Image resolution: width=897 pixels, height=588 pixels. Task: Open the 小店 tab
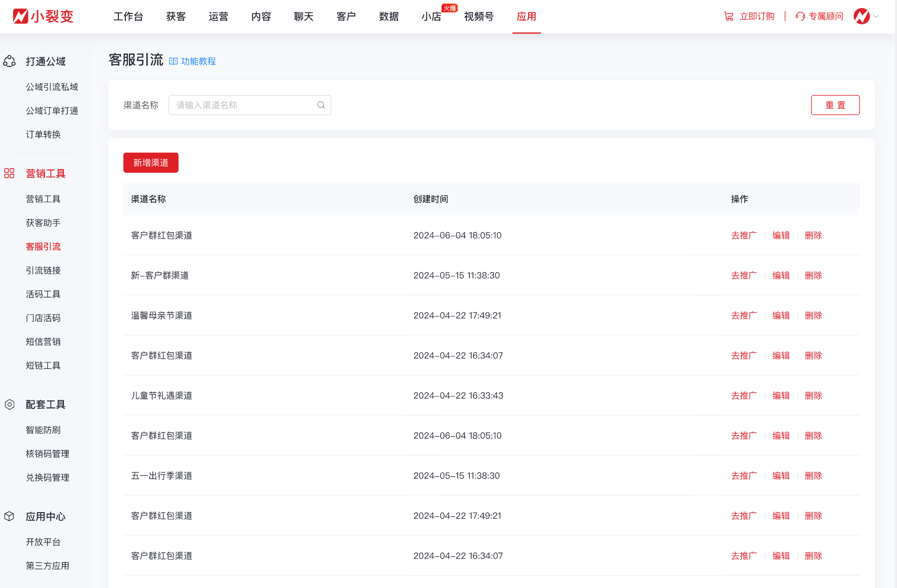[x=432, y=16]
